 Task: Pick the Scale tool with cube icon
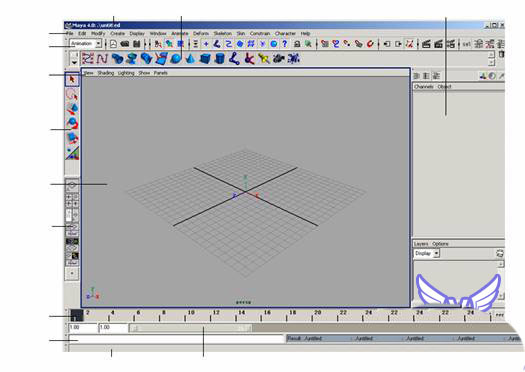pyautogui.click(x=72, y=138)
